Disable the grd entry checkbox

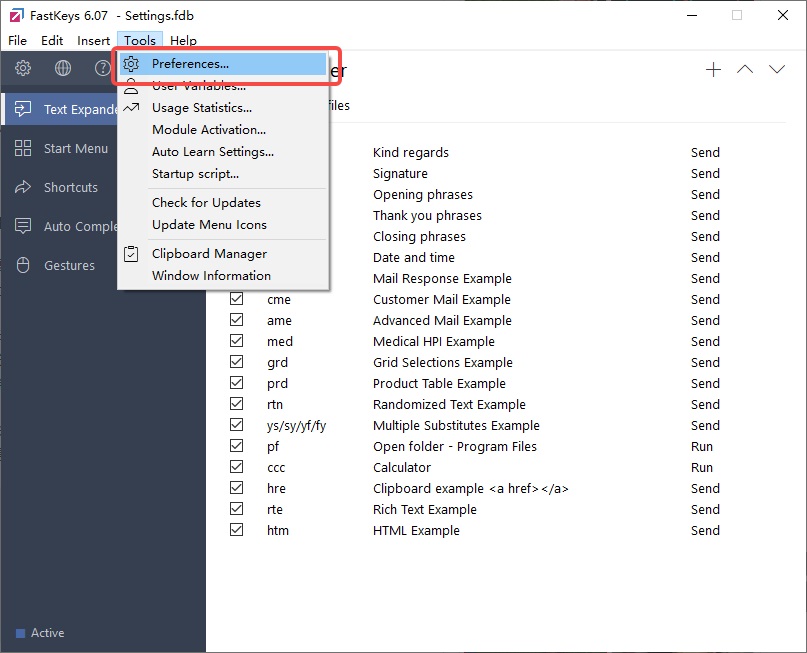point(236,362)
